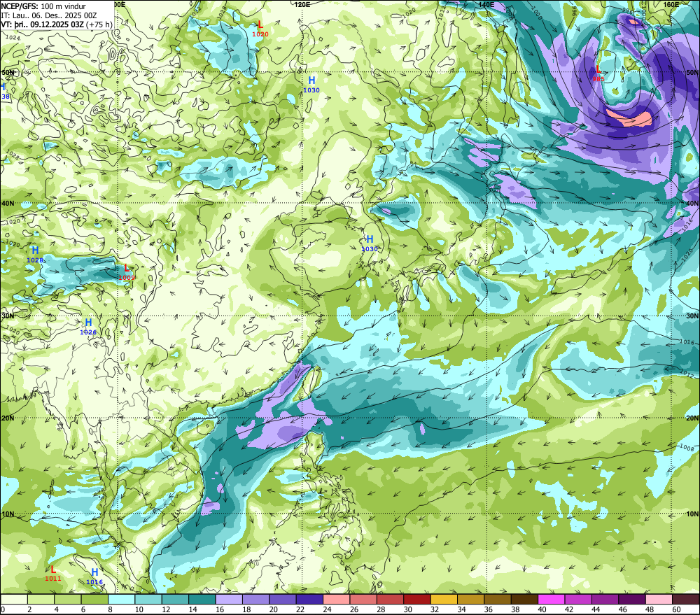The image size is (700, 615).
Task: Click the blue H 1028 high marker
Action: [35, 255]
